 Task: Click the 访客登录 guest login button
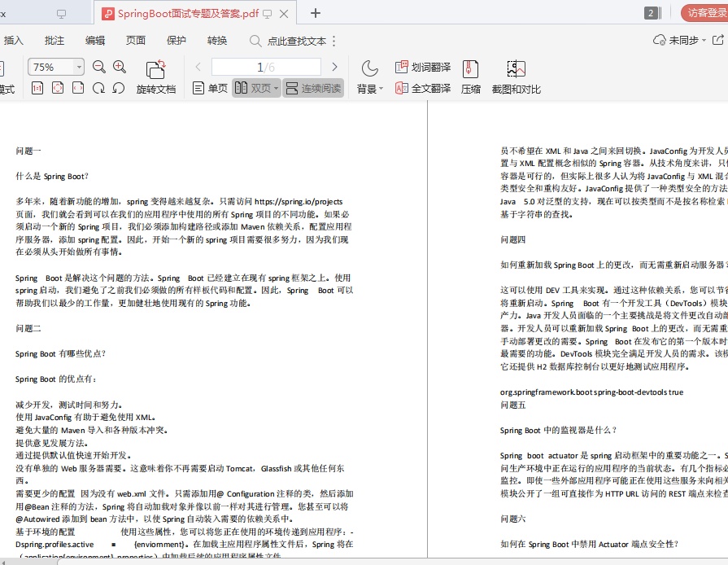click(x=704, y=13)
